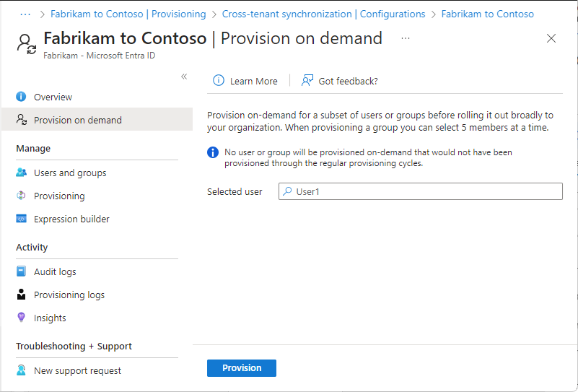Open Insights in the Activity section
Screen dimensions: 578x392
click(50, 318)
